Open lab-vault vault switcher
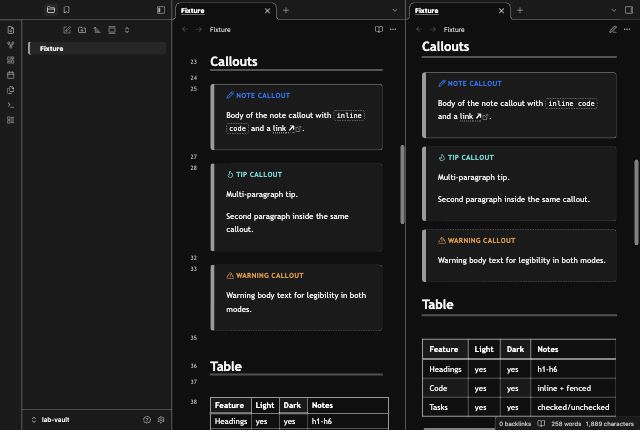Screen dimensions: 640x430 coord(50,419)
